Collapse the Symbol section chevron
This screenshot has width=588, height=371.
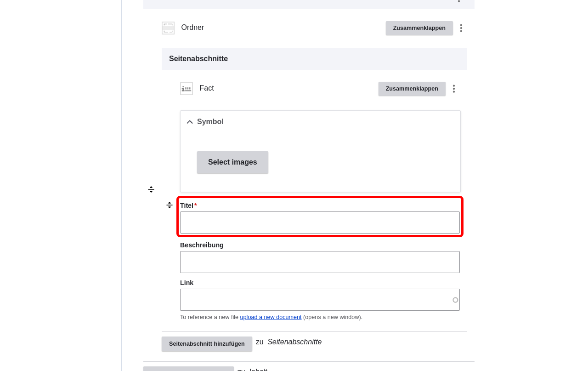coord(190,122)
